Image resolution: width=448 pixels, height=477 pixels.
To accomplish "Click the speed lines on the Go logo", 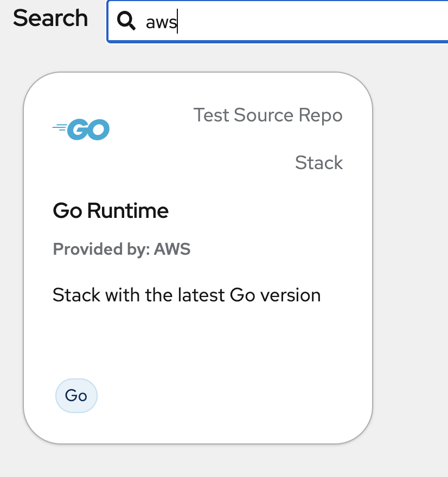I will coord(60,128).
